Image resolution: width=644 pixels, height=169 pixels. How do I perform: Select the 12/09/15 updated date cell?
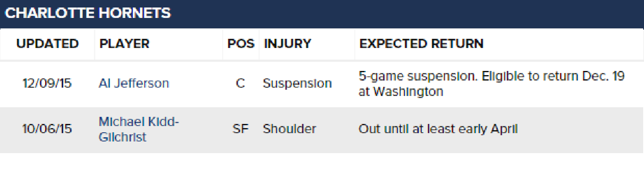(x=47, y=83)
